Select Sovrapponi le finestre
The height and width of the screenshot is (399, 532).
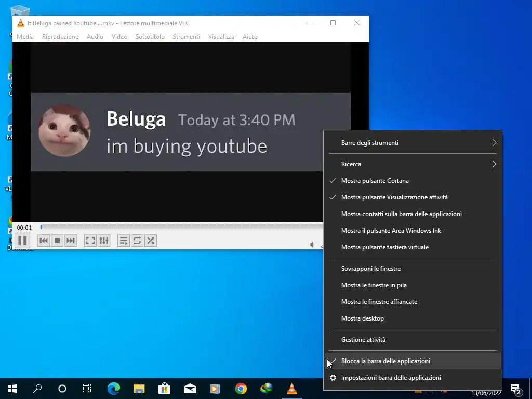(x=413, y=269)
